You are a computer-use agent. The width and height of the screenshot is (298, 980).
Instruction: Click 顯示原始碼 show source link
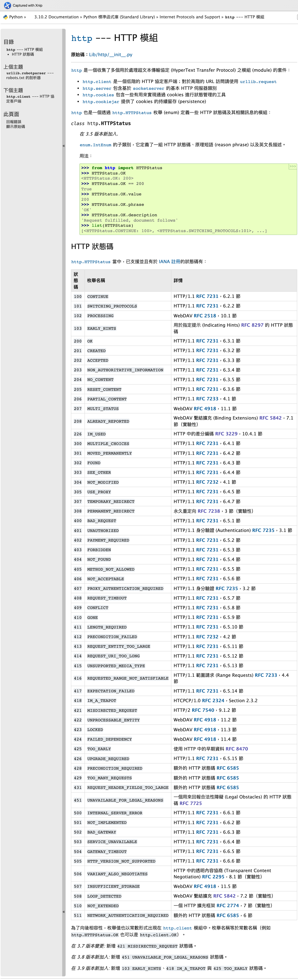pyautogui.click(x=16, y=127)
